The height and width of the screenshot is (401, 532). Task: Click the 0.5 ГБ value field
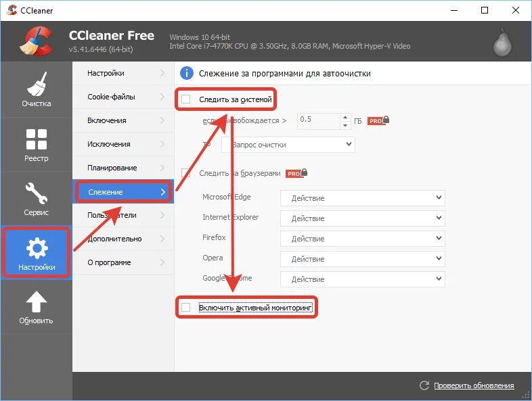[x=319, y=121]
